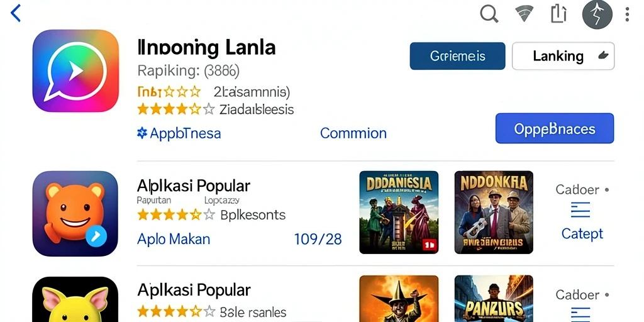
Task: Open the three-dot overflow menu
Action: tap(627, 14)
